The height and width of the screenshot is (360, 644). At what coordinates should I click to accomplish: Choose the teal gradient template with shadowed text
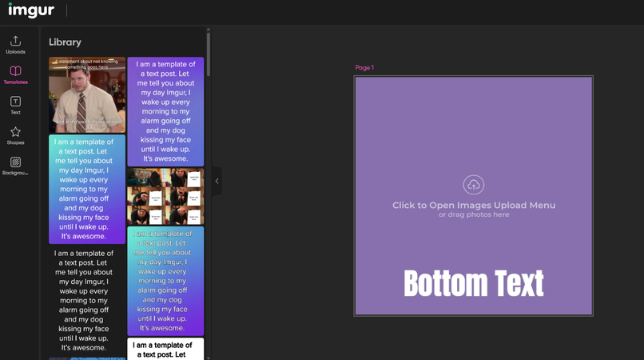pyautogui.click(x=165, y=281)
